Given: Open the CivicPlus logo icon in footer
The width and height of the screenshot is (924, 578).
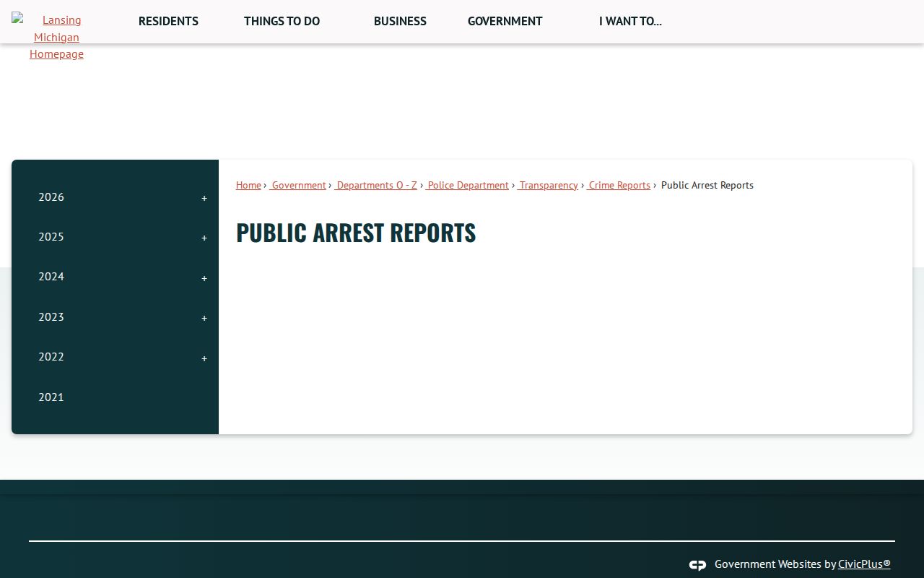Looking at the screenshot, I should 697,565.
